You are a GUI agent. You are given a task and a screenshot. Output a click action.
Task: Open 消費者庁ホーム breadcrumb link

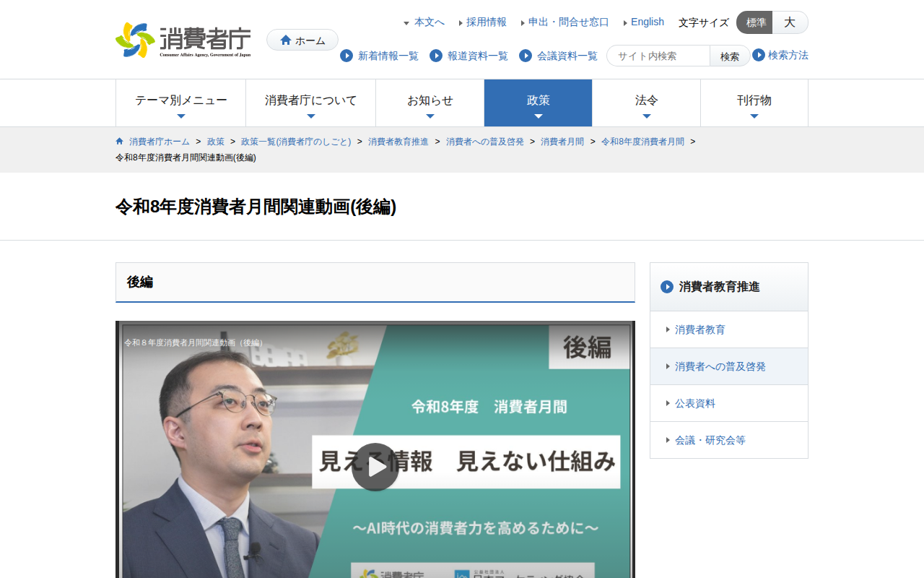[160, 142]
